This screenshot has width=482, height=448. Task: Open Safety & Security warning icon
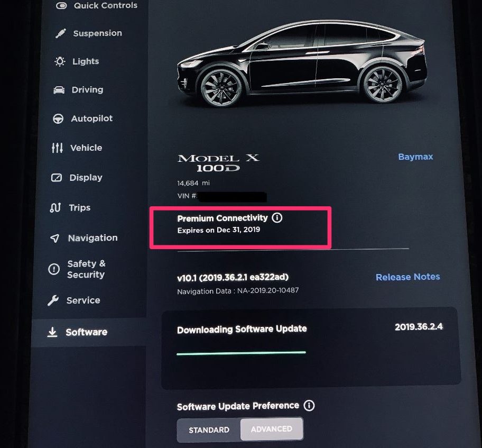[x=54, y=269]
